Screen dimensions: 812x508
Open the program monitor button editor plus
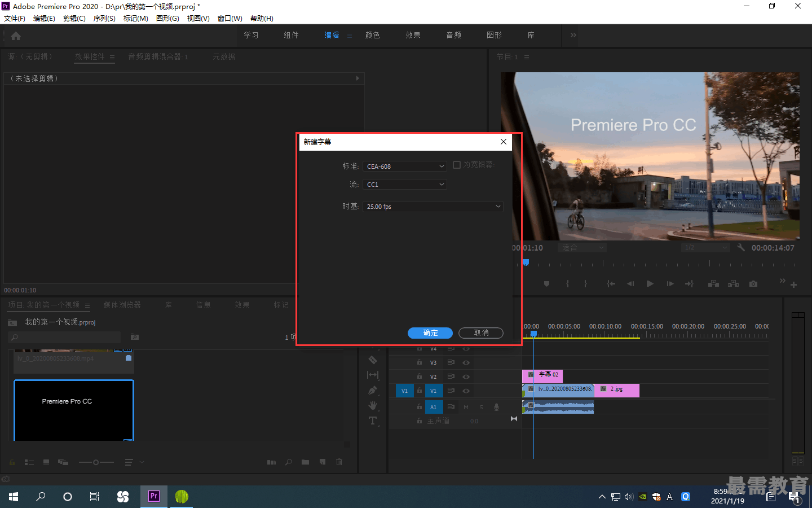click(x=793, y=284)
